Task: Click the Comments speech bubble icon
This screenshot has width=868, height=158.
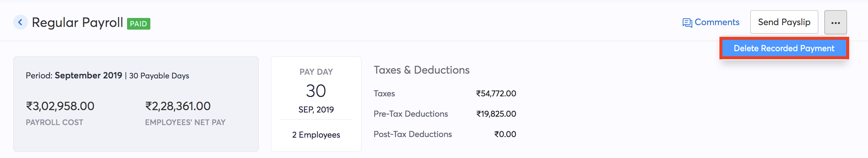Action: (687, 23)
